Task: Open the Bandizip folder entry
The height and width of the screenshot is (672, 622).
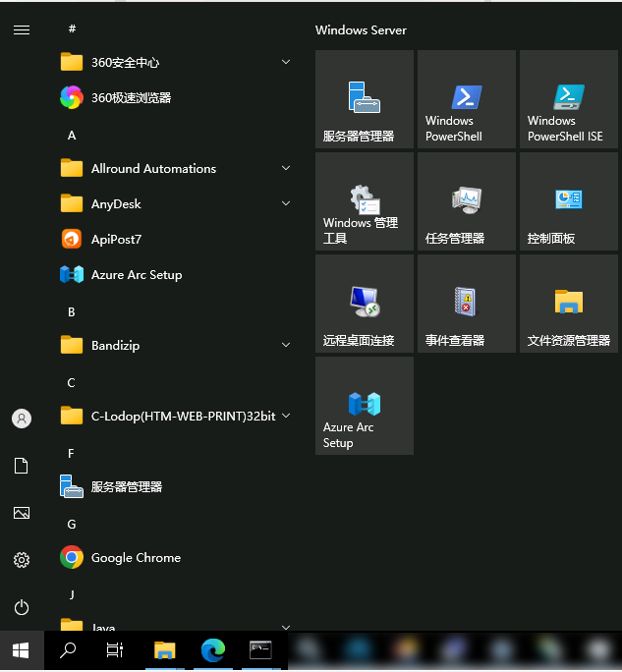Action: (x=176, y=346)
